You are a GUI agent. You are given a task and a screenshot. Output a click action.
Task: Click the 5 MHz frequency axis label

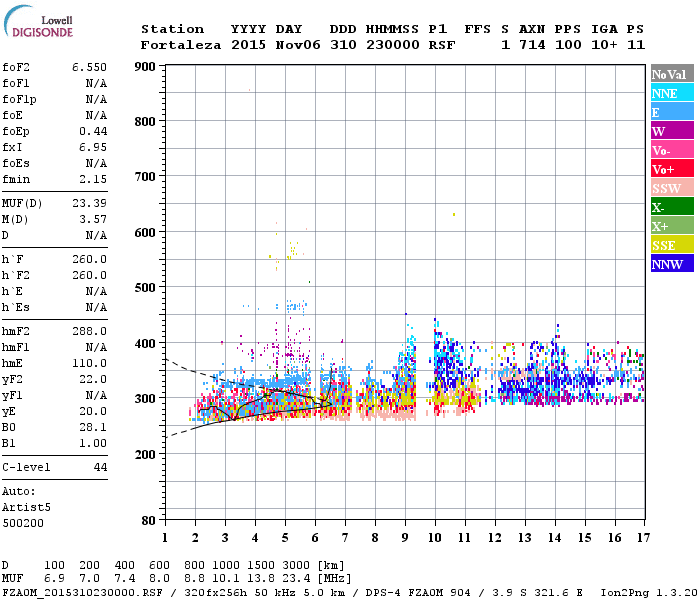point(285,538)
